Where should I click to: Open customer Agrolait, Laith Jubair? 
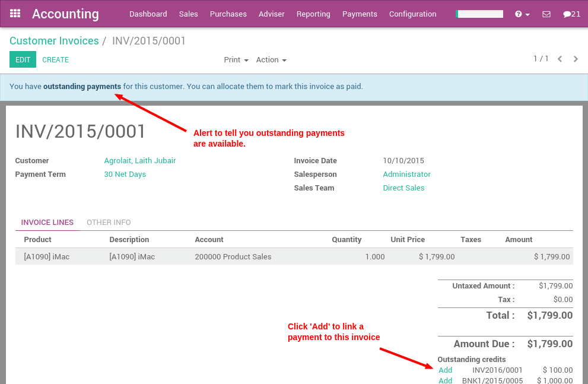[x=139, y=160]
